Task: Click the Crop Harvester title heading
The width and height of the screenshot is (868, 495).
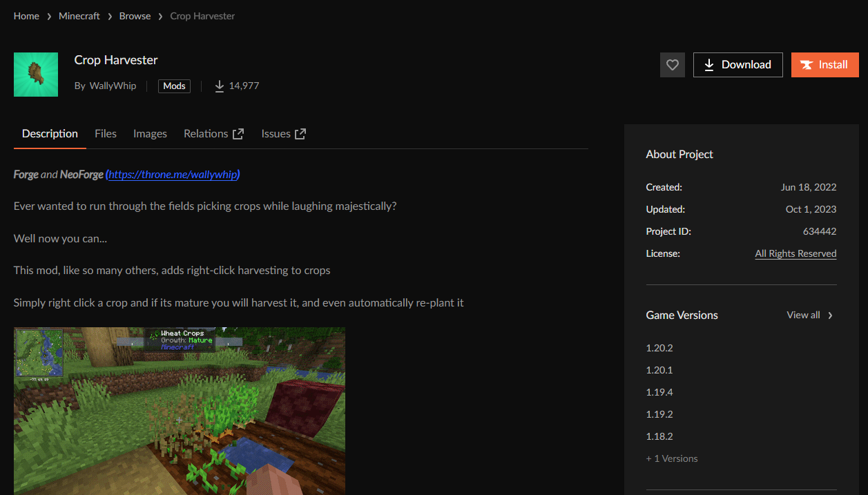Action: [116, 60]
